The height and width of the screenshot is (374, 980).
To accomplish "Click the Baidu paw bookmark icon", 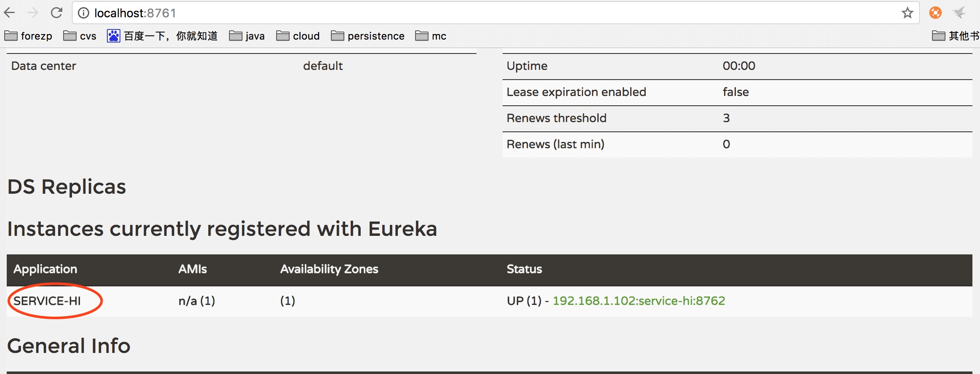I will click(x=113, y=36).
